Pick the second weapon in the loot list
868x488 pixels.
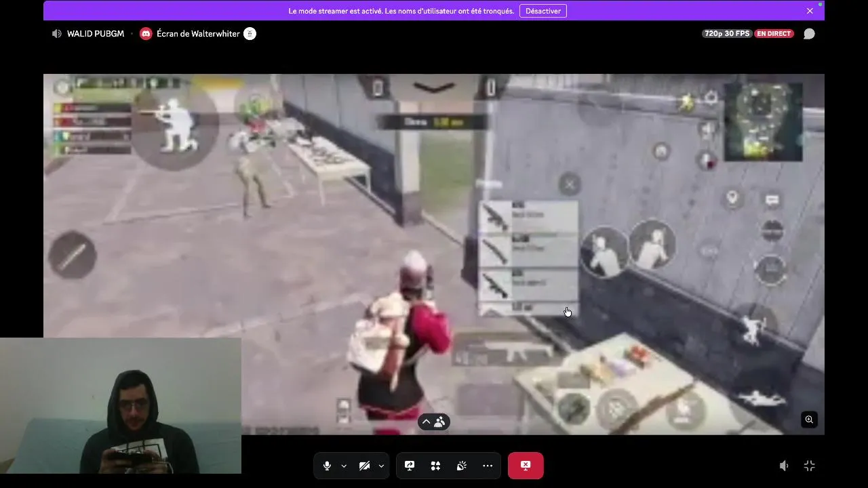pyautogui.click(x=528, y=249)
